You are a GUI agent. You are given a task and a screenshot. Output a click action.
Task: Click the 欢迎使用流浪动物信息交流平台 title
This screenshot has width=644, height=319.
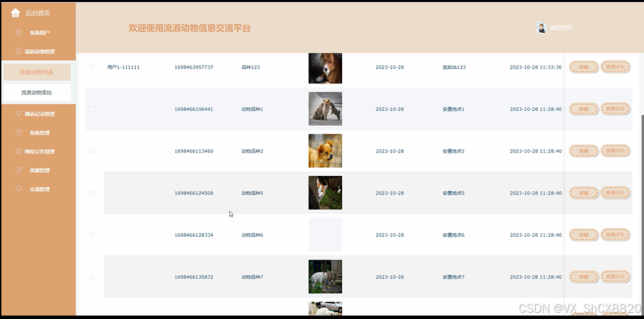190,28
